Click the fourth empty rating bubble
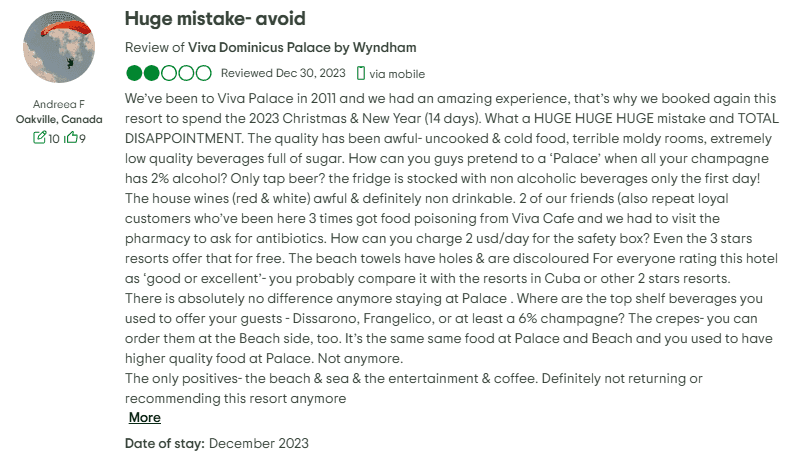Image resolution: width=796 pixels, height=453 pixels. point(186,73)
